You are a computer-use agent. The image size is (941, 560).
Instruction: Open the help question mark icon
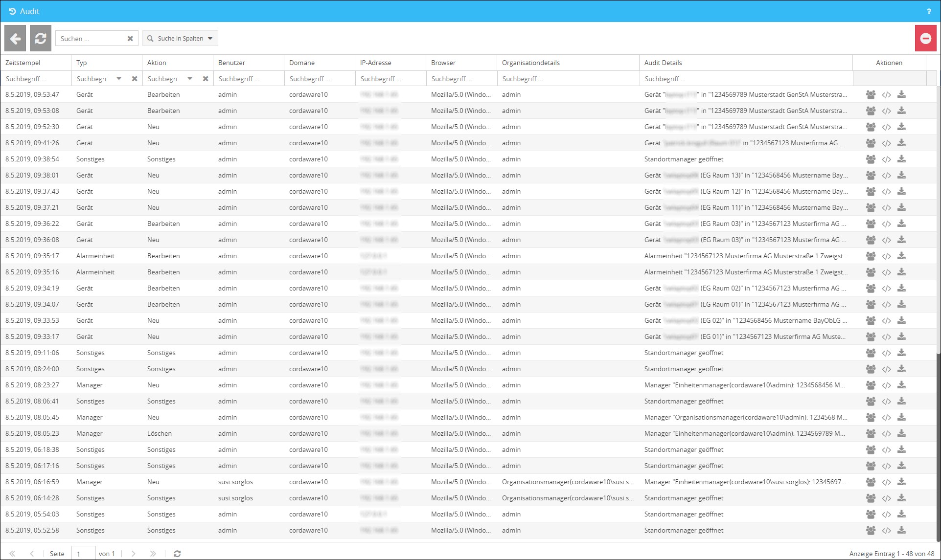(929, 11)
